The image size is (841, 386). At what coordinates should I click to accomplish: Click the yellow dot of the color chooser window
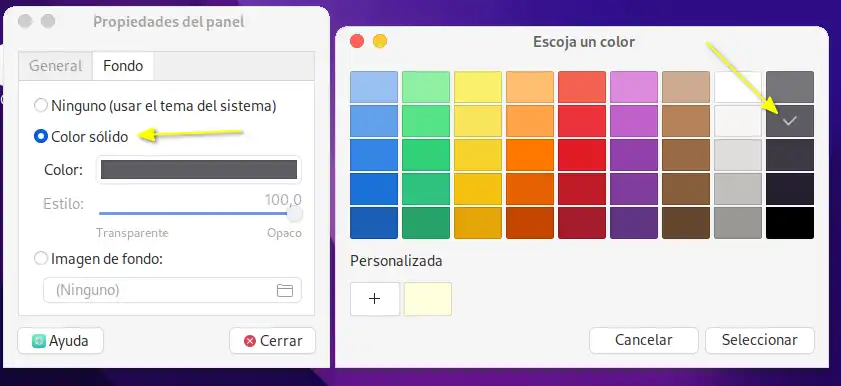point(380,41)
